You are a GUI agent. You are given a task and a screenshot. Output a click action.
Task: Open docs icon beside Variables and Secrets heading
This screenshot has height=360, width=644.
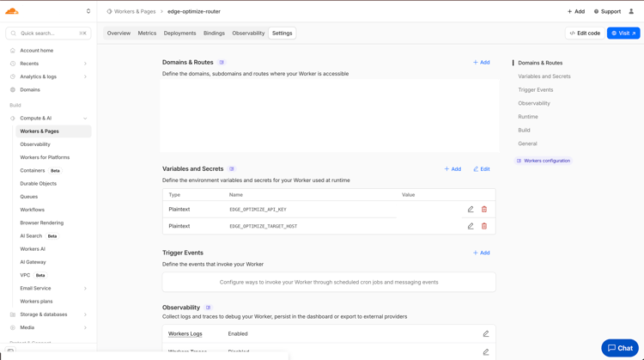(x=232, y=169)
